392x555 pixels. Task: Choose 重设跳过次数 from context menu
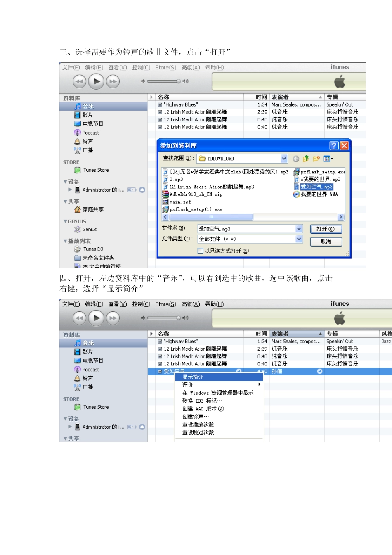(219, 433)
